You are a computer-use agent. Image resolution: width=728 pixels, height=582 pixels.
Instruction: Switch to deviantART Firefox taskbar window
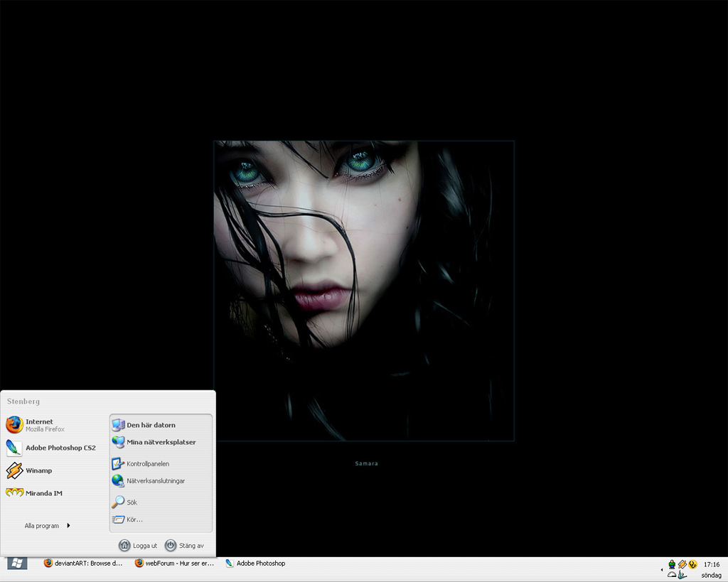pos(83,564)
